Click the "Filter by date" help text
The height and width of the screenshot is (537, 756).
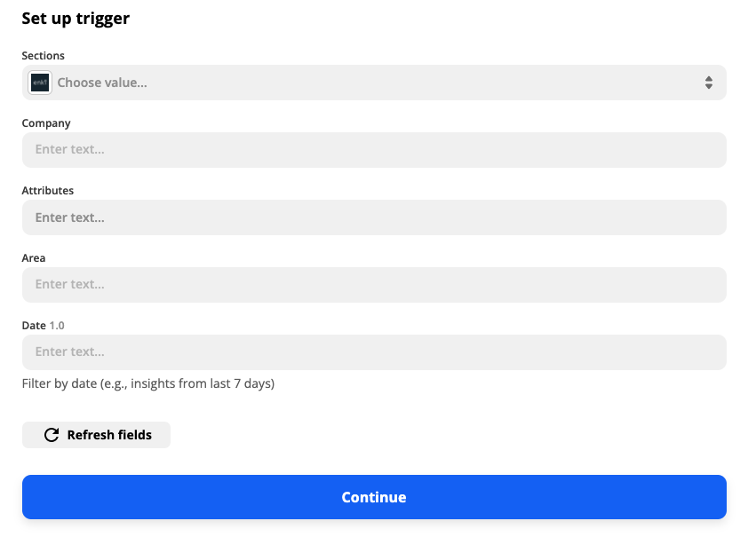[x=148, y=384]
